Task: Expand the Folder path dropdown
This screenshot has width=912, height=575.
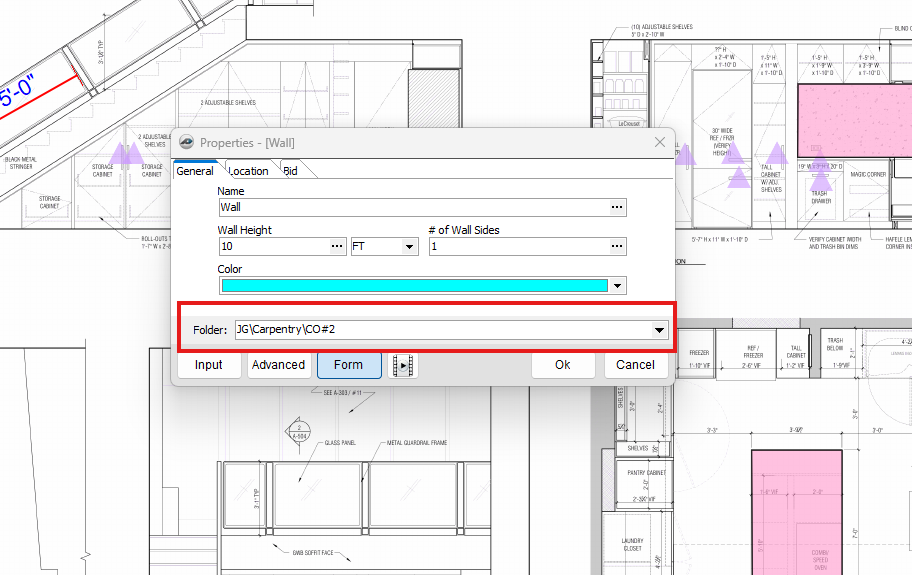Action: click(659, 329)
